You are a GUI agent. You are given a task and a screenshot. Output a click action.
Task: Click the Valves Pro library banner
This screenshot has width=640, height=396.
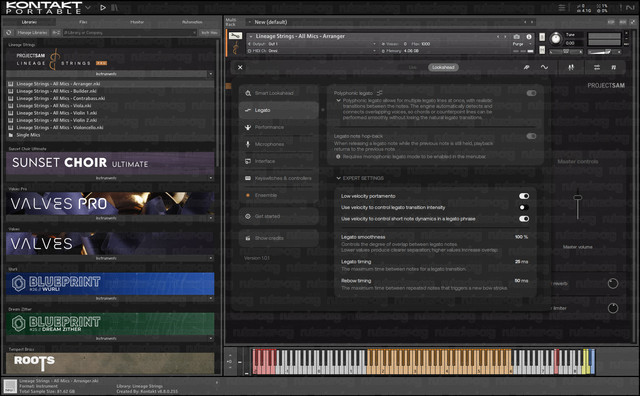pos(110,203)
